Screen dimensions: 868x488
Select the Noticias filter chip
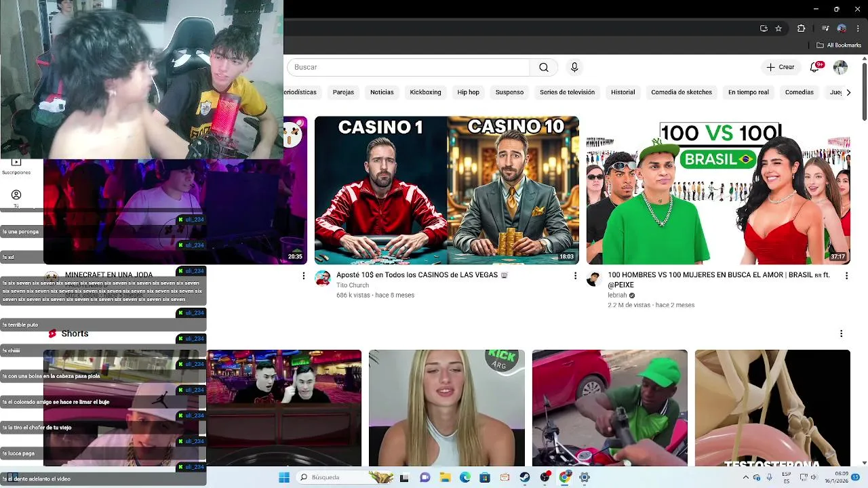[x=382, y=92]
